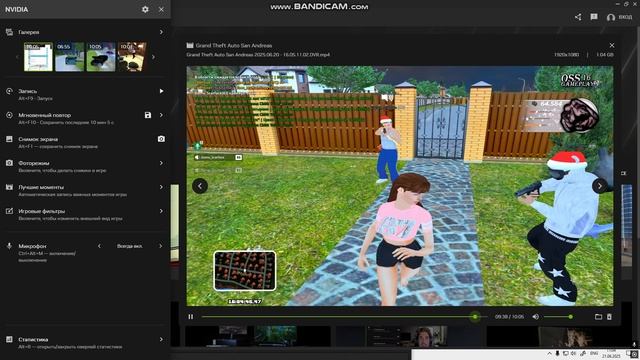Switch microphone mode with right arrow
Viewport: 640px width, 360px height.
click(160, 246)
